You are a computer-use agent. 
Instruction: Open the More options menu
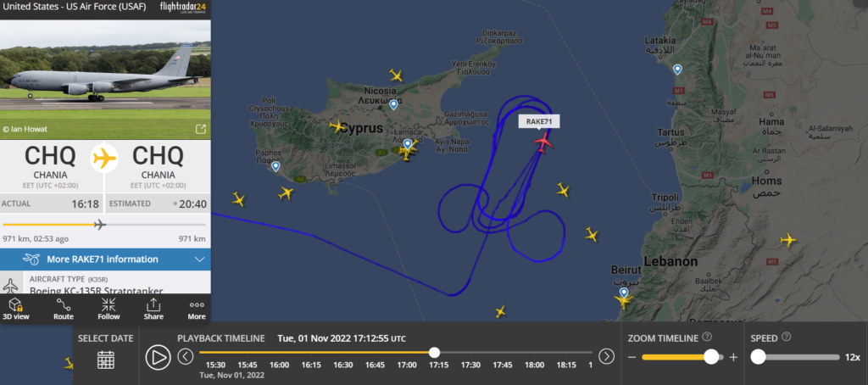[x=197, y=309]
